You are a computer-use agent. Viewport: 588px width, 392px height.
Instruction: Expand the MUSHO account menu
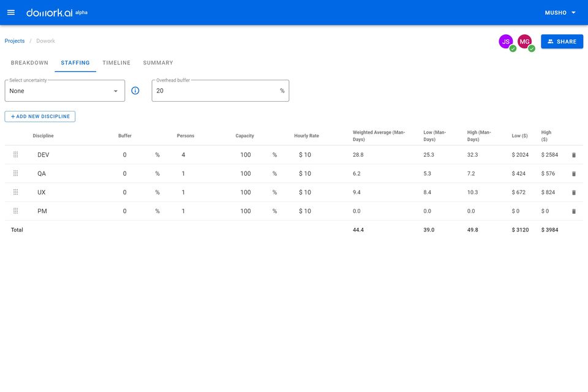tap(560, 13)
